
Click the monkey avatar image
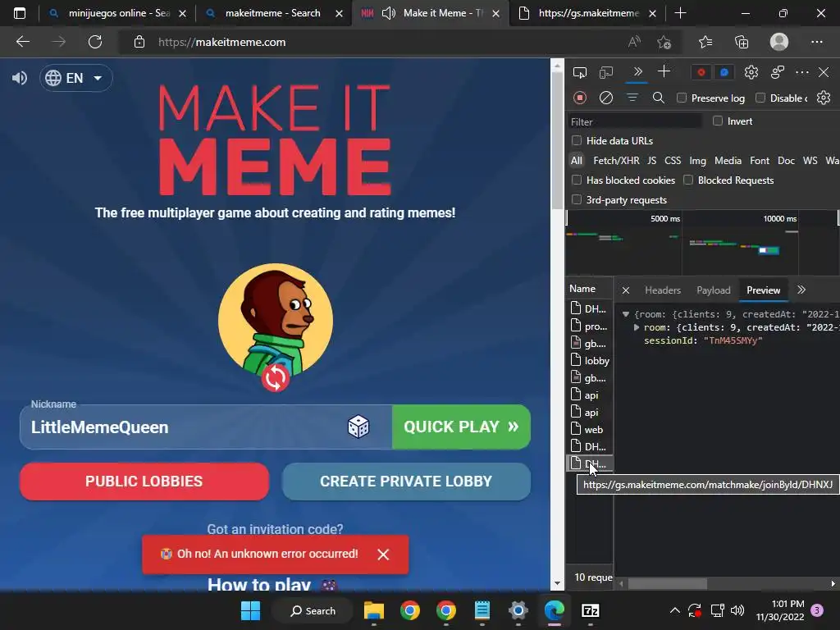click(x=276, y=319)
